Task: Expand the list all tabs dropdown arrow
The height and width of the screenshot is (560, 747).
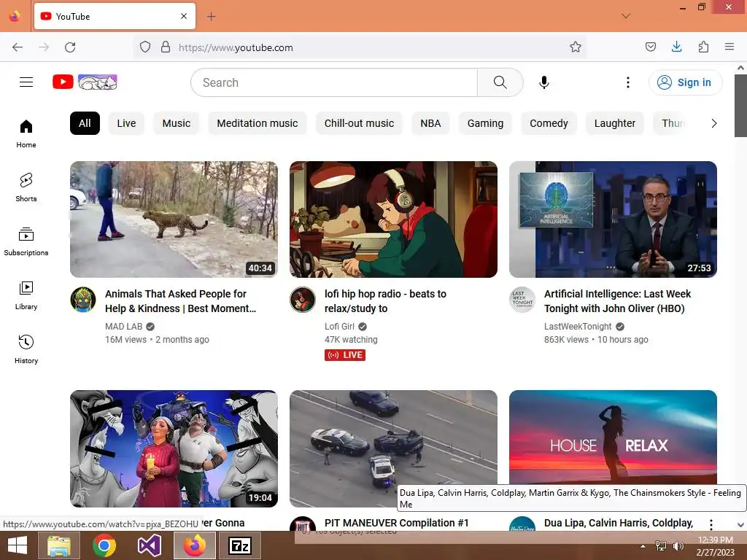Action: tap(625, 16)
